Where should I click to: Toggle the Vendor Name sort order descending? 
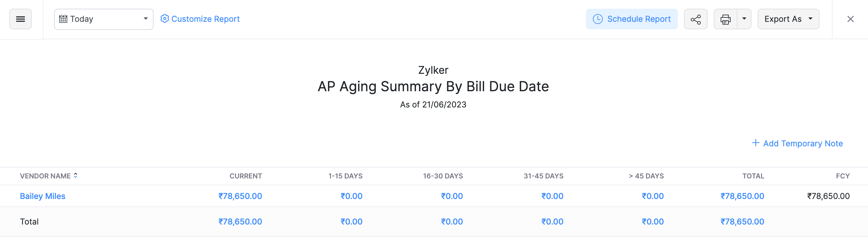[76, 177]
